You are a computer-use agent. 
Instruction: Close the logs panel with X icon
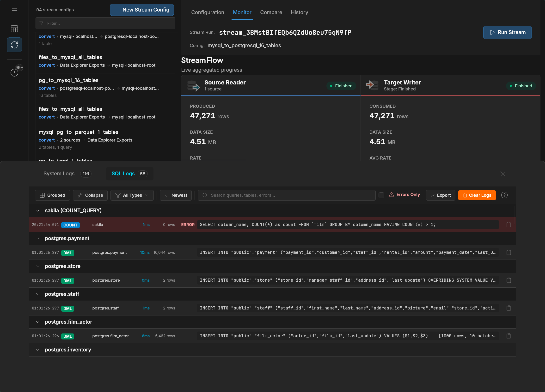(503, 174)
